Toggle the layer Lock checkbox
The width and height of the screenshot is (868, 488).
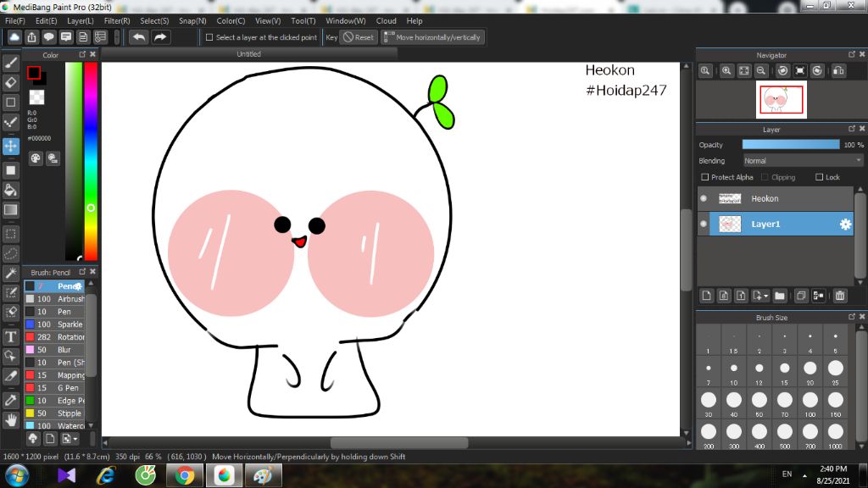[820, 177]
